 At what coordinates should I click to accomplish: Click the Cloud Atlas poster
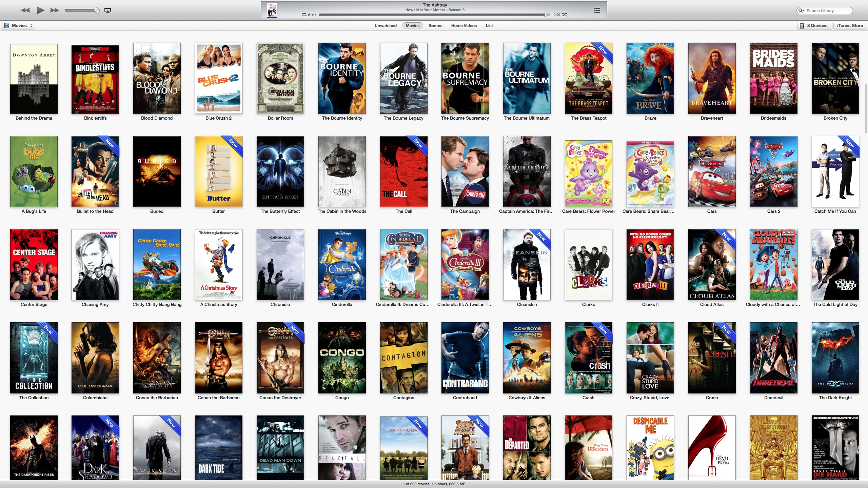coord(712,265)
